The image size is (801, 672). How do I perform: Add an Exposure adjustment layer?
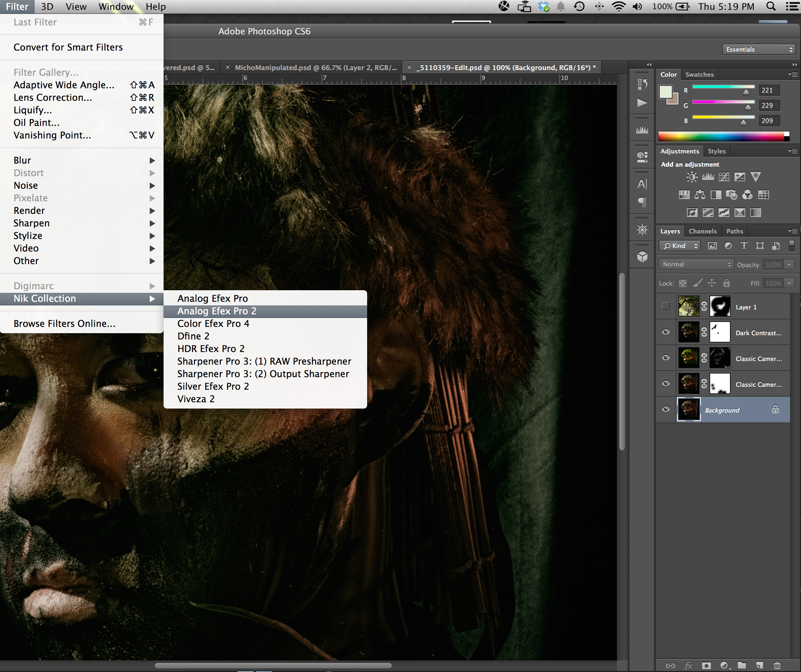click(x=740, y=177)
